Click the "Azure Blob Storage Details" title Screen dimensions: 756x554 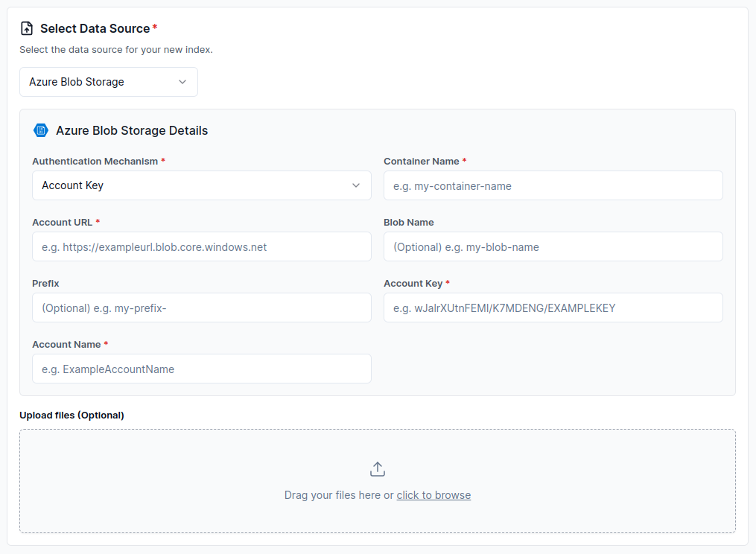[132, 130]
